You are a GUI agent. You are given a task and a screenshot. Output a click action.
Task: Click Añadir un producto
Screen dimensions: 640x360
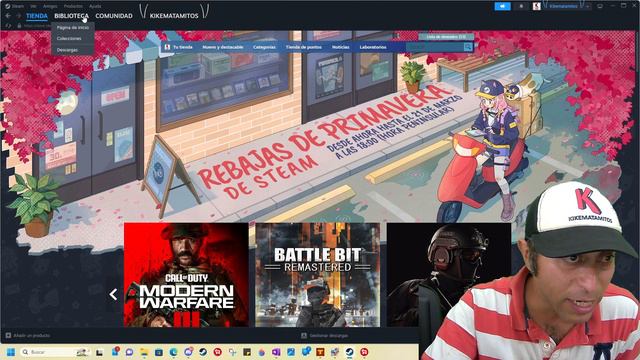click(28, 336)
